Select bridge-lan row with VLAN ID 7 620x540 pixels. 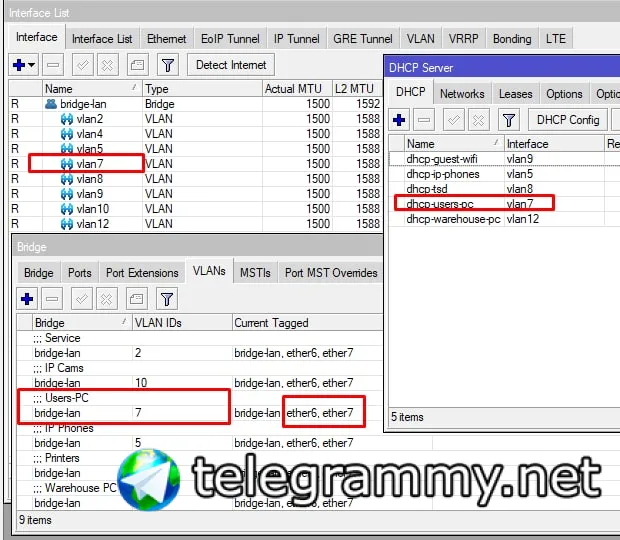tap(200, 413)
